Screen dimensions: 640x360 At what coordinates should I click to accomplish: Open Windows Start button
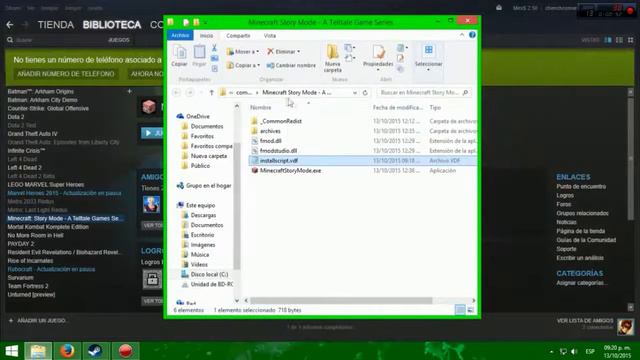click(11, 351)
